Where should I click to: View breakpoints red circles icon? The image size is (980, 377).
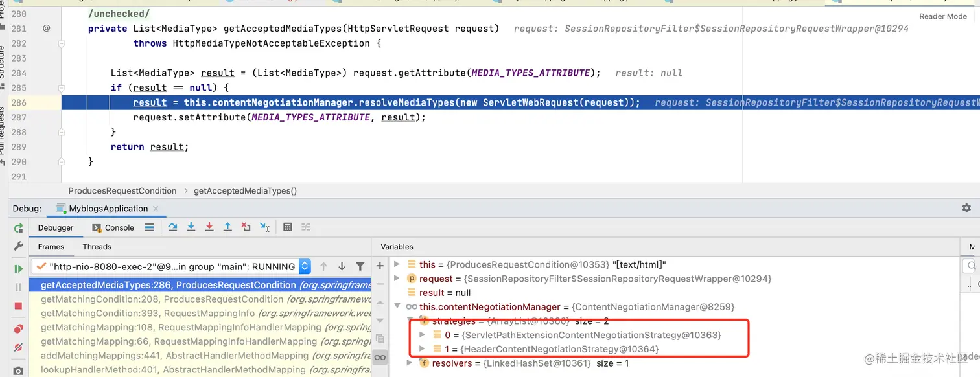[19, 329]
